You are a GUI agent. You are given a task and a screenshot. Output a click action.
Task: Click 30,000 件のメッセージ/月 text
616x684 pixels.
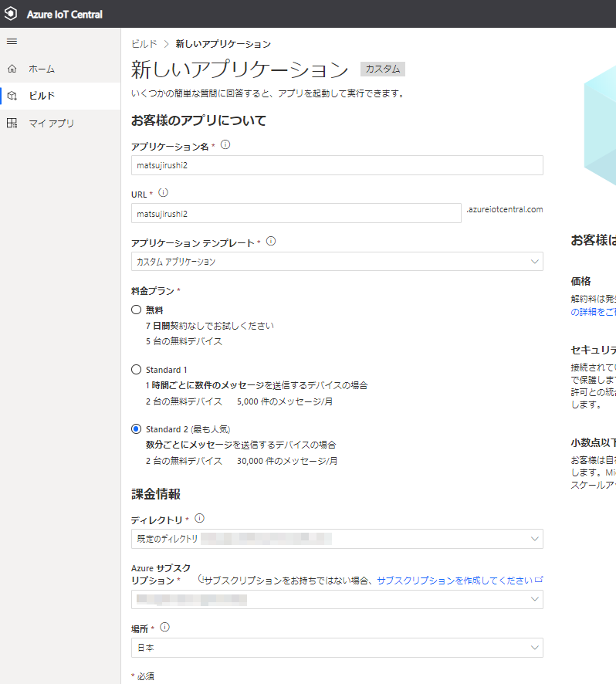(287, 461)
